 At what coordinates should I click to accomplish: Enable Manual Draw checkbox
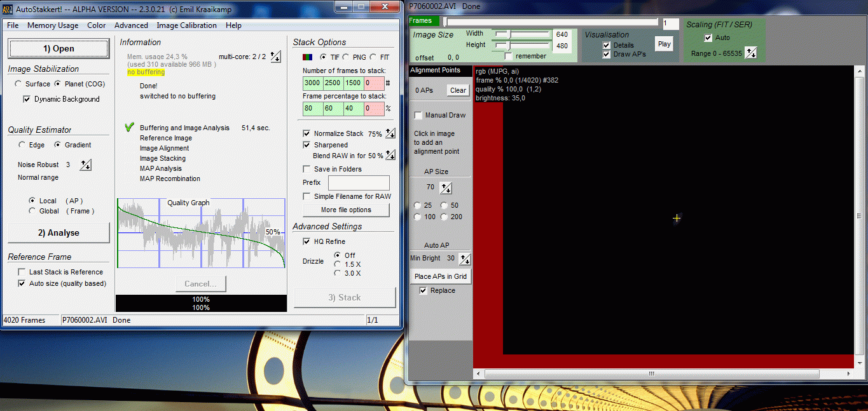(x=418, y=115)
